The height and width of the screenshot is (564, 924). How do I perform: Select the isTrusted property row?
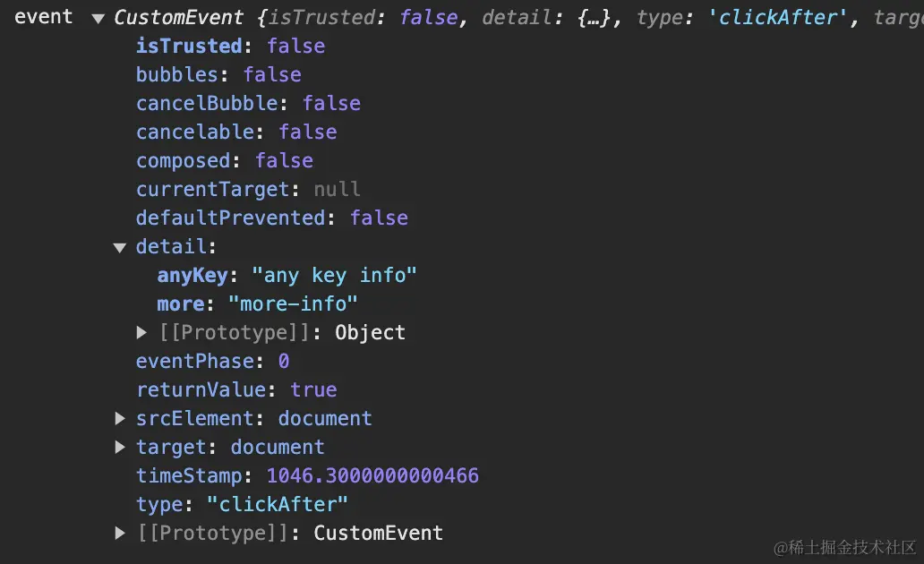point(230,46)
